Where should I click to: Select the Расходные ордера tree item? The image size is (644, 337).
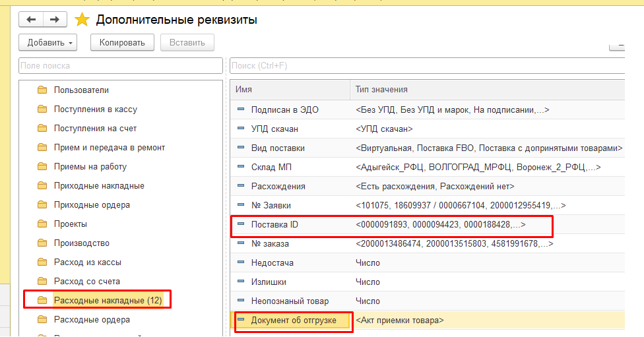92,319
